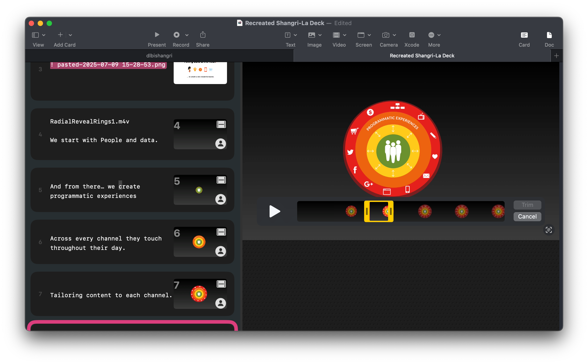Expand the Camera options chevron
588x364 pixels.
tap(394, 35)
